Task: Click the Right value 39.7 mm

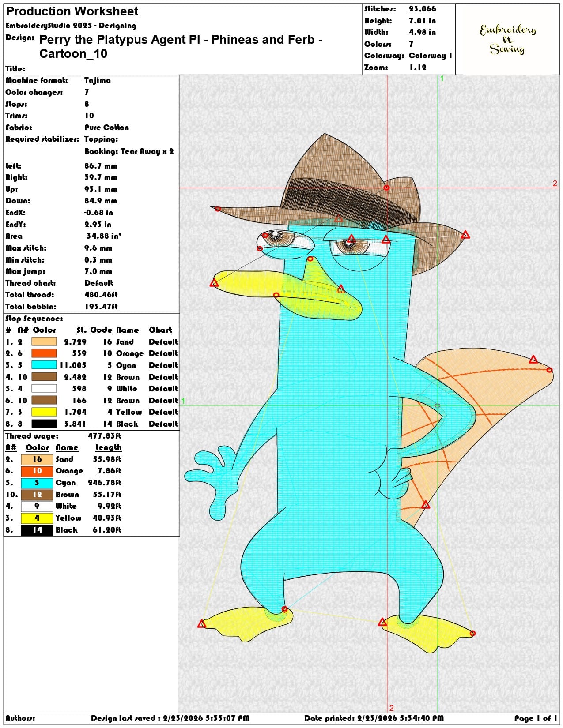Action: [101, 177]
